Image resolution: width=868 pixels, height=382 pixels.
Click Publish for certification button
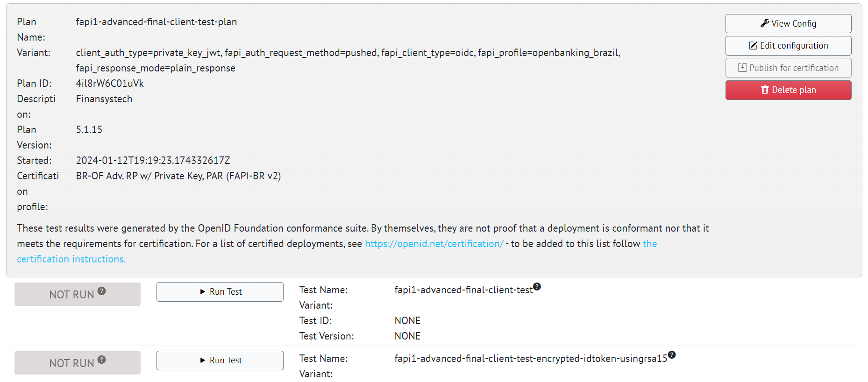(788, 68)
